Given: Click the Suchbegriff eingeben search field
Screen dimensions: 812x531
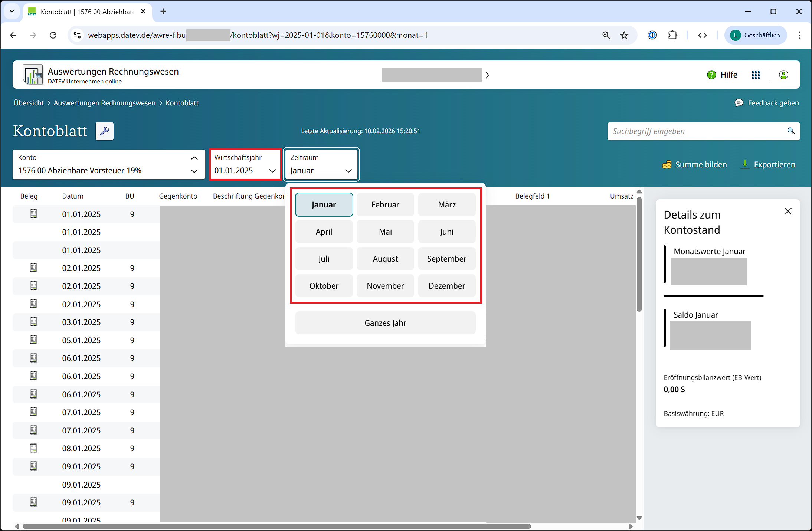Looking at the screenshot, I should coord(703,131).
